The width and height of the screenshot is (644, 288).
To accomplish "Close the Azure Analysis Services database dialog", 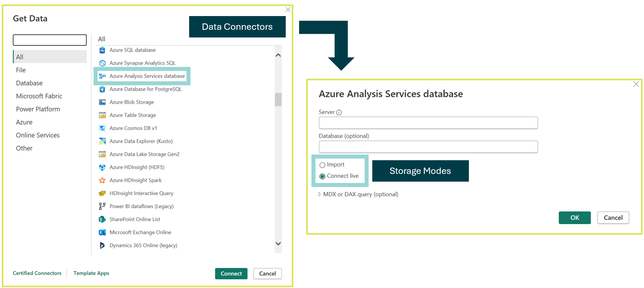I will point(636,84).
